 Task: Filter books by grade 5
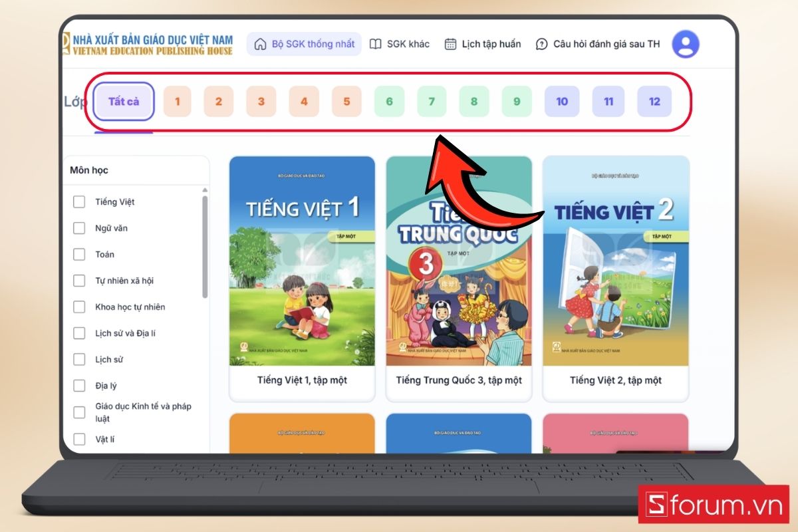click(x=346, y=102)
